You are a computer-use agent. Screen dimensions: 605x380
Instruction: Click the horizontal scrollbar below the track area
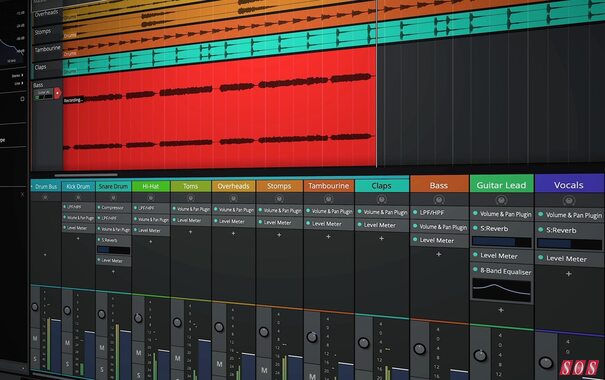[x=86, y=175]
